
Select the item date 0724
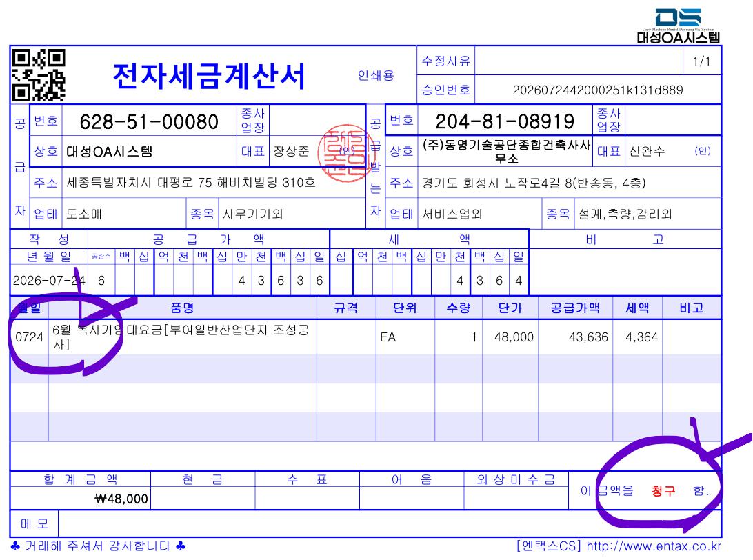tap(29, 337)
